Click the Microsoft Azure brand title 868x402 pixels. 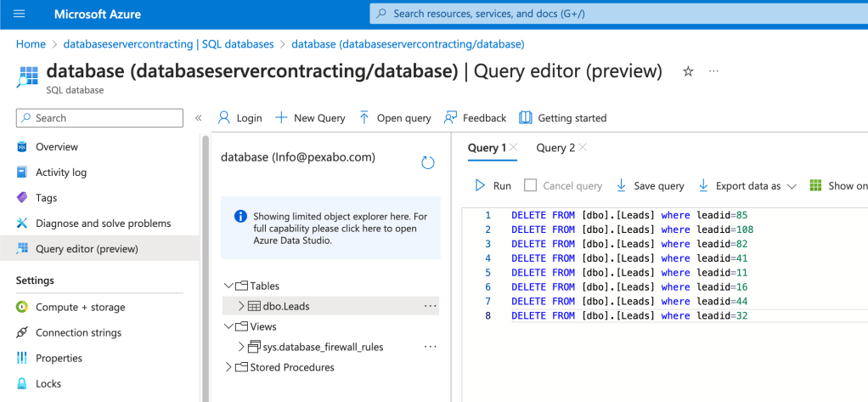point(98,14)
